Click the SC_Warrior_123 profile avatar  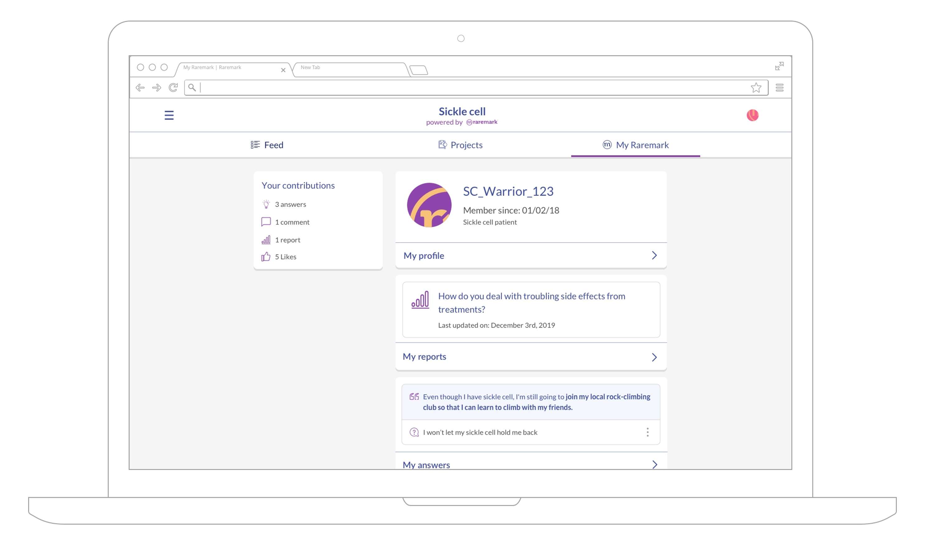click(x=429, y=205)
